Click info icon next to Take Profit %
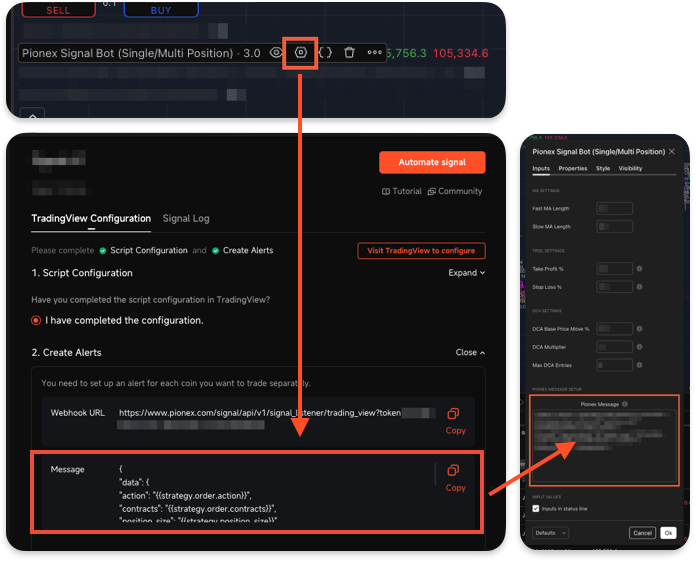The image size is (696, 562). [x=640, y=269]
